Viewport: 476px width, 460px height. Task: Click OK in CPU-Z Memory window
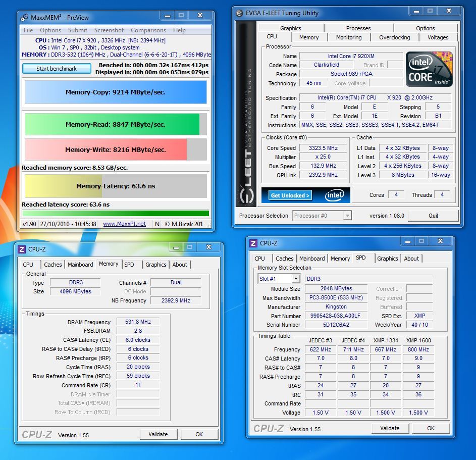(x=199, y=434)
